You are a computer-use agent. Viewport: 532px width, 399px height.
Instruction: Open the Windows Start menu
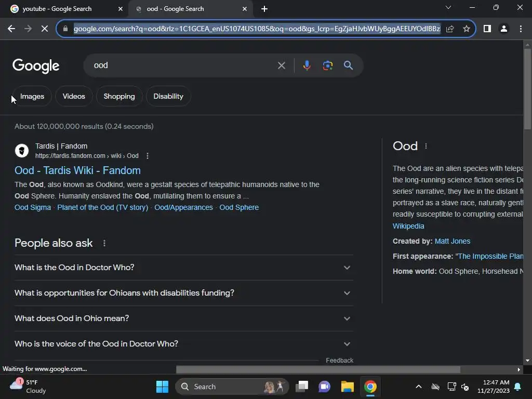[x=162, y=387]
